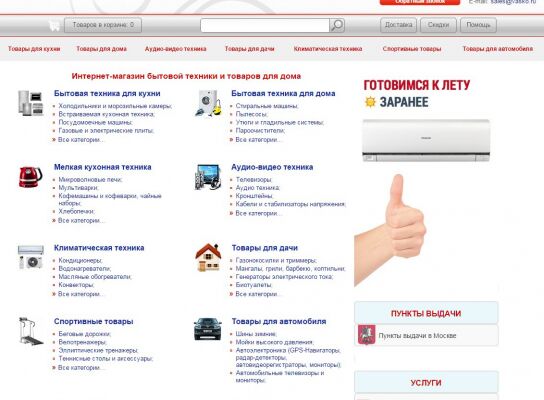Open Климатическая техника menu item
Viewport: 544px width, 400px height.
328,49
